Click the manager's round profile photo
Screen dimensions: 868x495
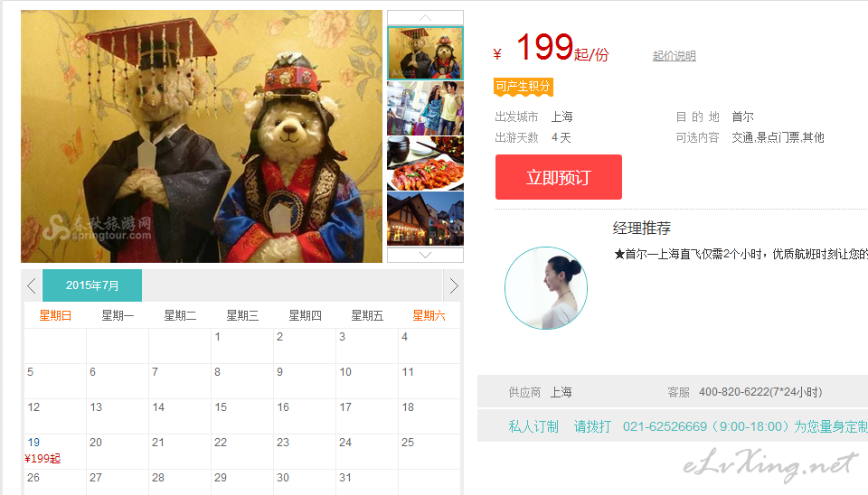[546, 288]
